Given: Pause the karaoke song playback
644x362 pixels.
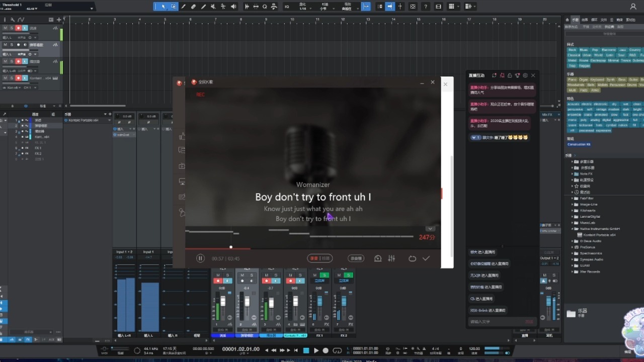Looking at the screenshot, I should 200,258.
